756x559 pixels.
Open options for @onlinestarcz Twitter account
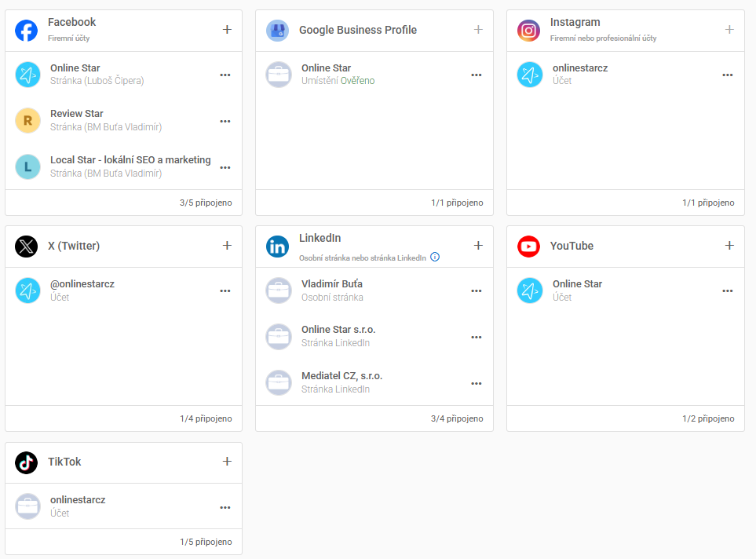coord(225,291)
